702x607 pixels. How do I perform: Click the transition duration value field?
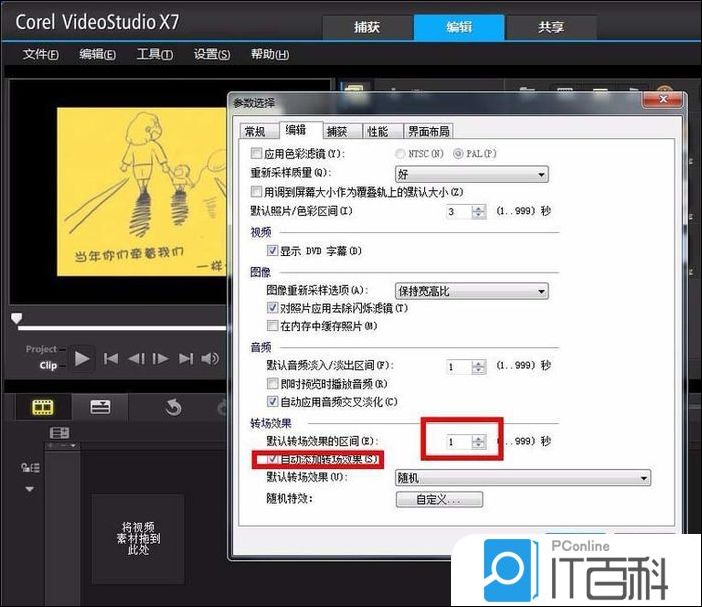459,442
